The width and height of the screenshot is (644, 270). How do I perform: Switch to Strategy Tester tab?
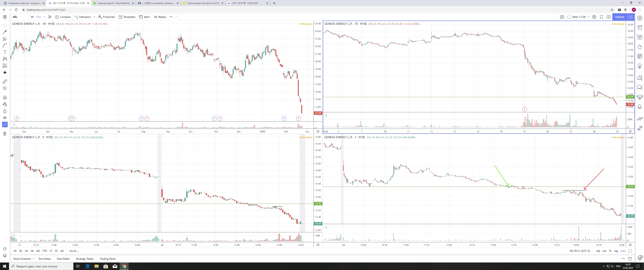tap(84, 259)
